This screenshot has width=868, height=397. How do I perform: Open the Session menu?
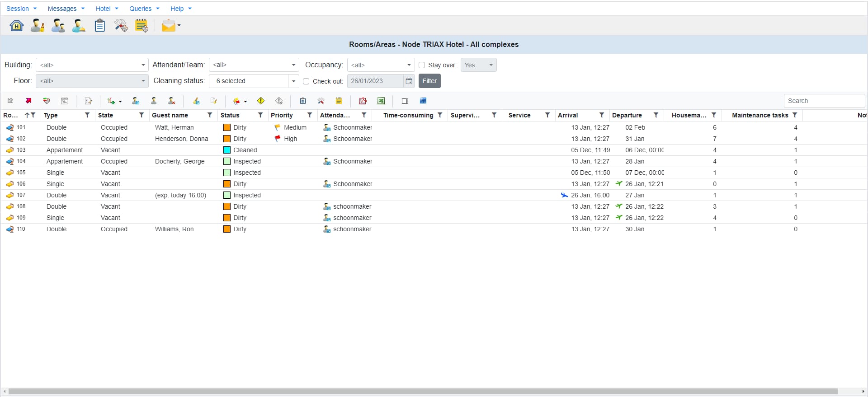click(x=21, y=9)
